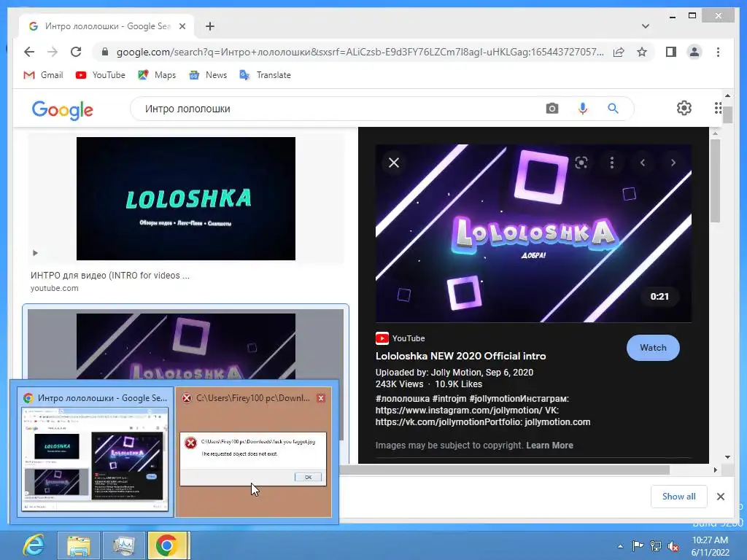The image size is (747, 560).
Task: Click the muted volume tray icon
Action: [673, 545]
